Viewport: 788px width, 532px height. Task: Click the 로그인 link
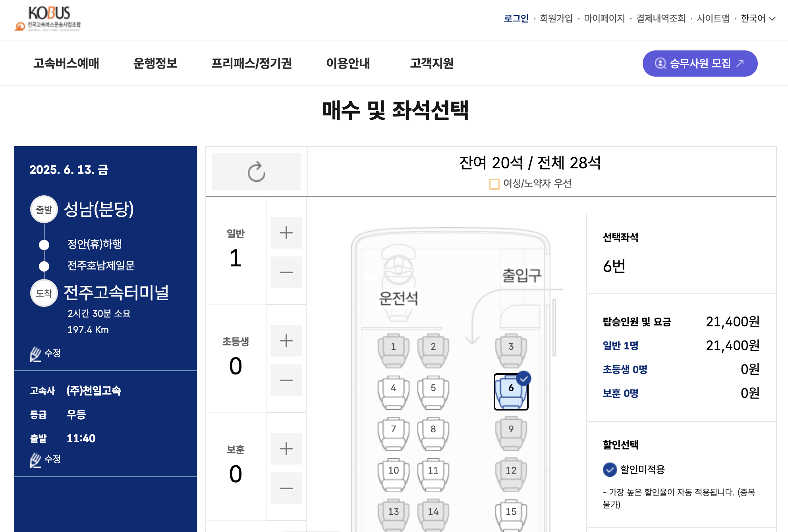(516, 18)
